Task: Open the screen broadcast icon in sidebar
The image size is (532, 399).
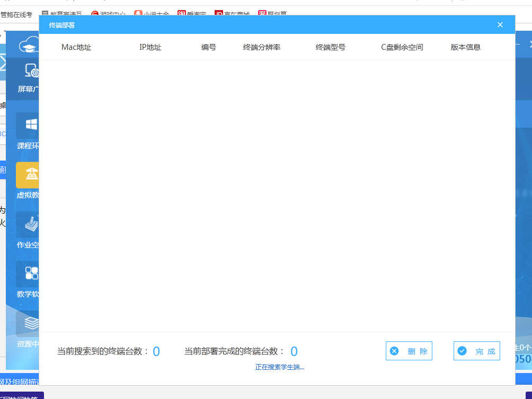Action: [32, 70]
